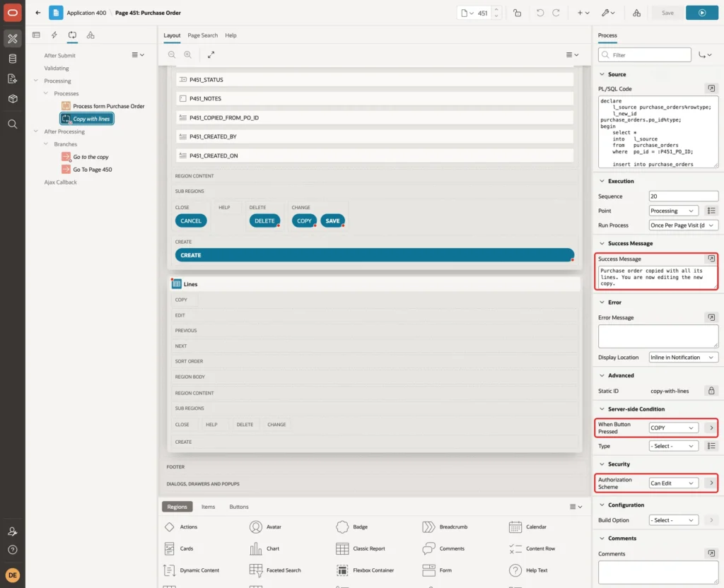The height and width of the screenshot is (588, 724).
Task: Click the DE user avatar
Action: (13, 575)
